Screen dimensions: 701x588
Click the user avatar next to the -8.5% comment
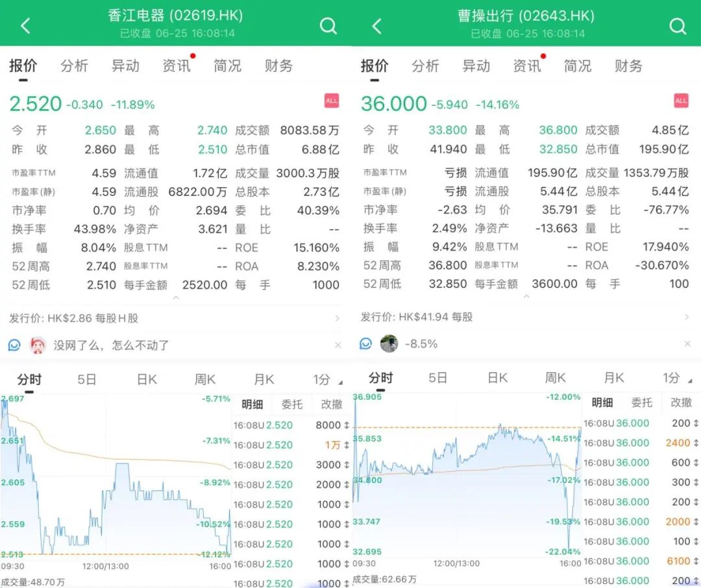[389, 343]
